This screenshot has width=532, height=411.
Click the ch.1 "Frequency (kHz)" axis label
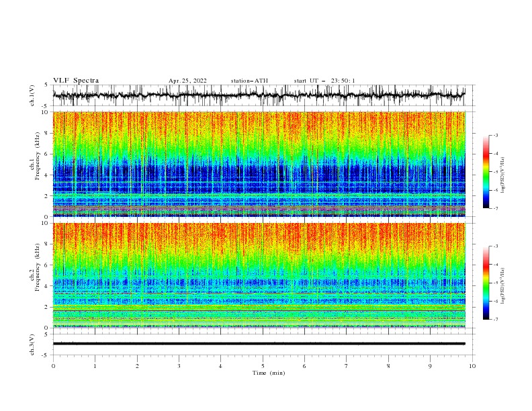[x=38, y=156]
